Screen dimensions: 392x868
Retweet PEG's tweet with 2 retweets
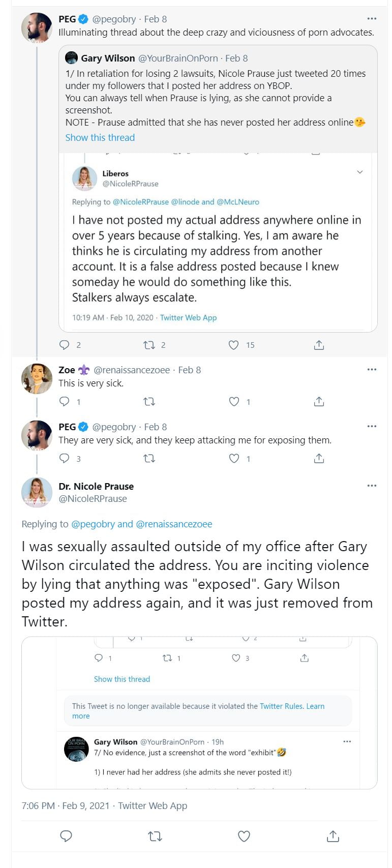pos(149,345)
